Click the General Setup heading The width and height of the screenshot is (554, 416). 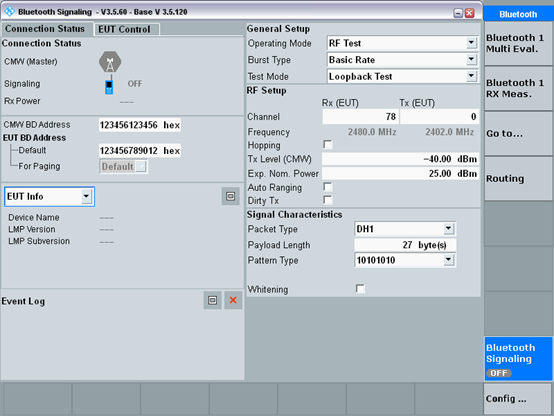(278, 29)
